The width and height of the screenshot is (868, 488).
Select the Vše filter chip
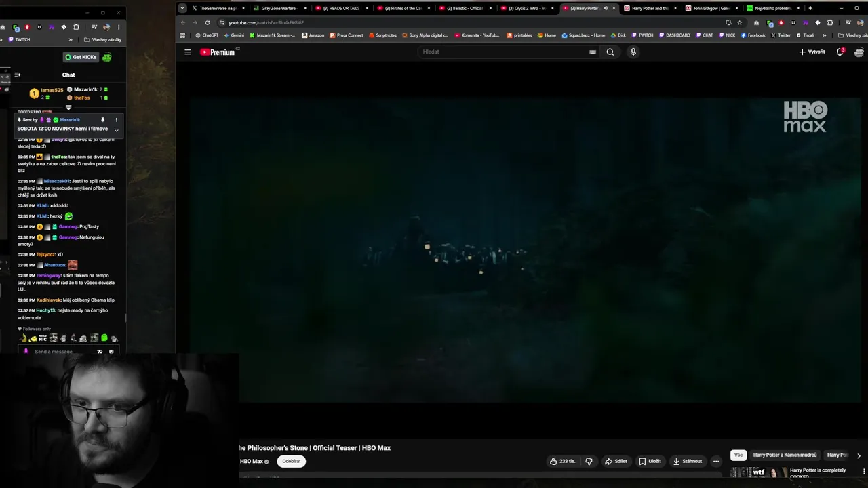click(x=738, y=455)
